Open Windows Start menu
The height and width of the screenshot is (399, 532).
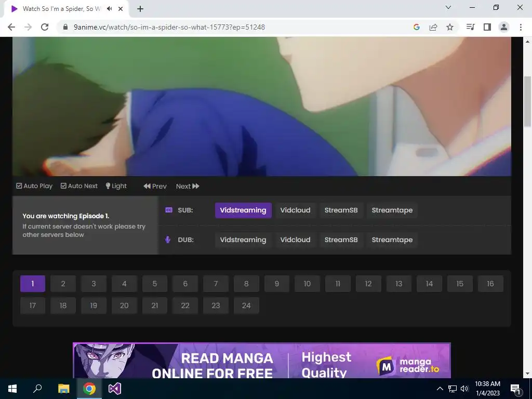pos(12,389)
